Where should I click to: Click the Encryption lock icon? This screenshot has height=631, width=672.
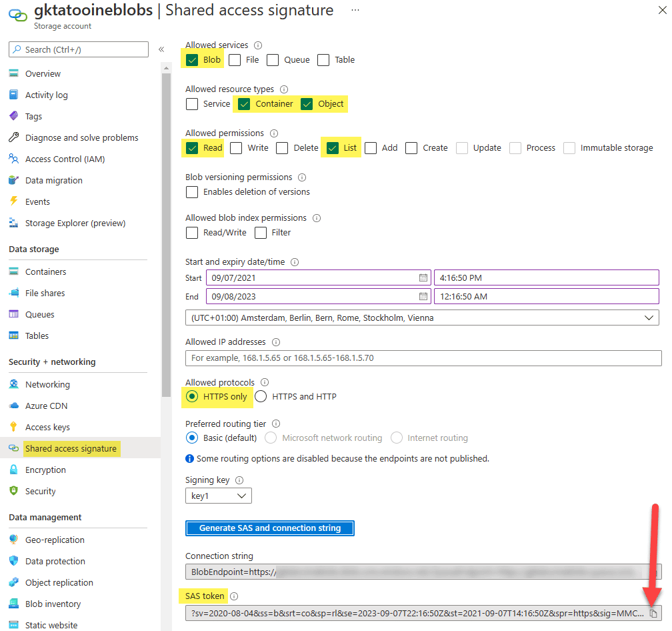coord(14,470)
